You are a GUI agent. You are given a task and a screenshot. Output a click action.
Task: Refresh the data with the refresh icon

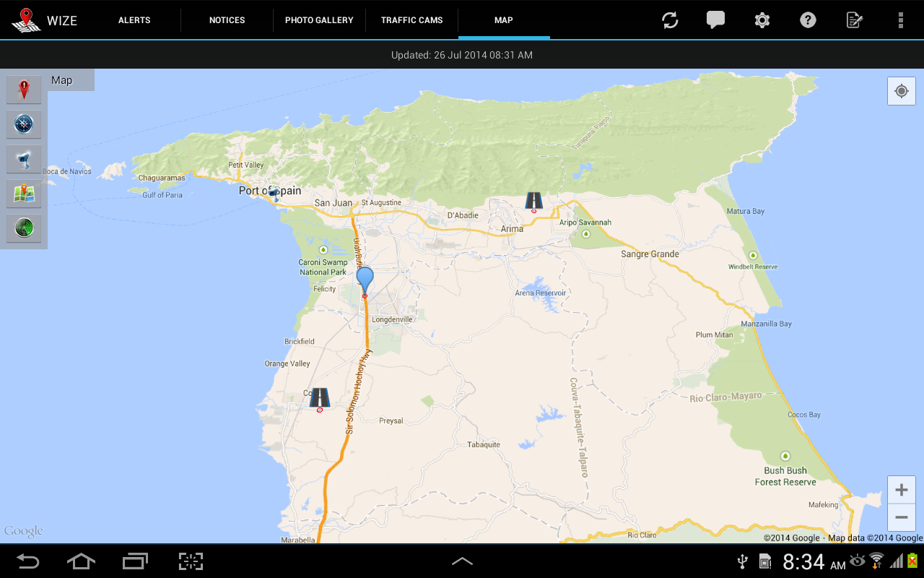670,20
